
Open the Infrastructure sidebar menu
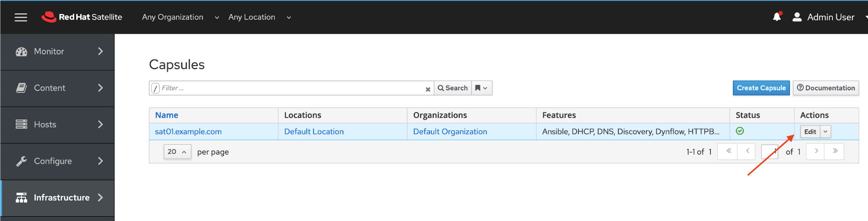(x=57, y=198)
